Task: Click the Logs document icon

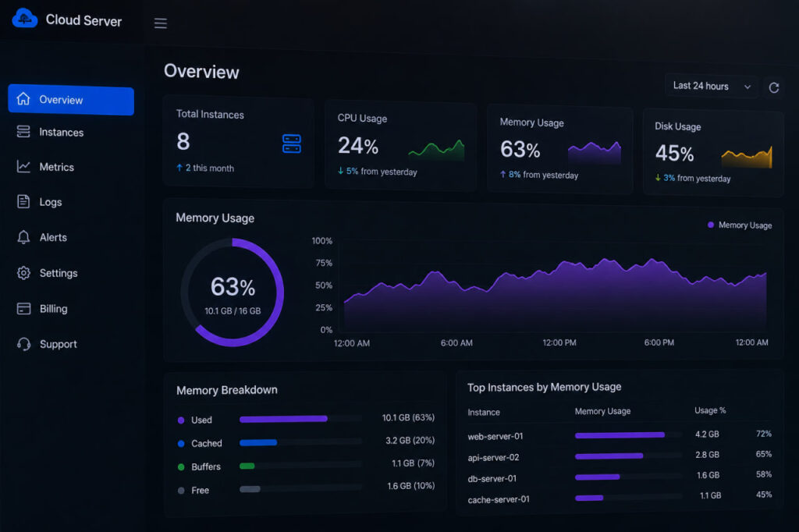Action: (23, 202)
